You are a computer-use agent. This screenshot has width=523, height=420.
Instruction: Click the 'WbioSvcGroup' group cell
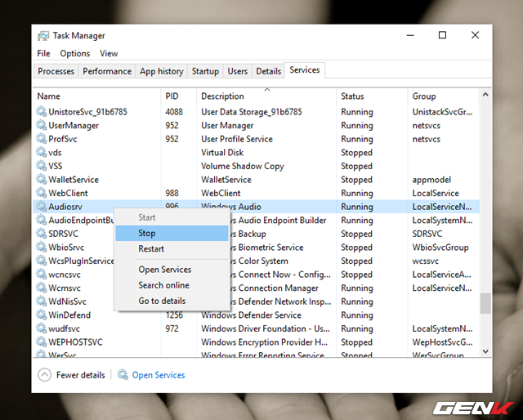(x=440, y=248)
